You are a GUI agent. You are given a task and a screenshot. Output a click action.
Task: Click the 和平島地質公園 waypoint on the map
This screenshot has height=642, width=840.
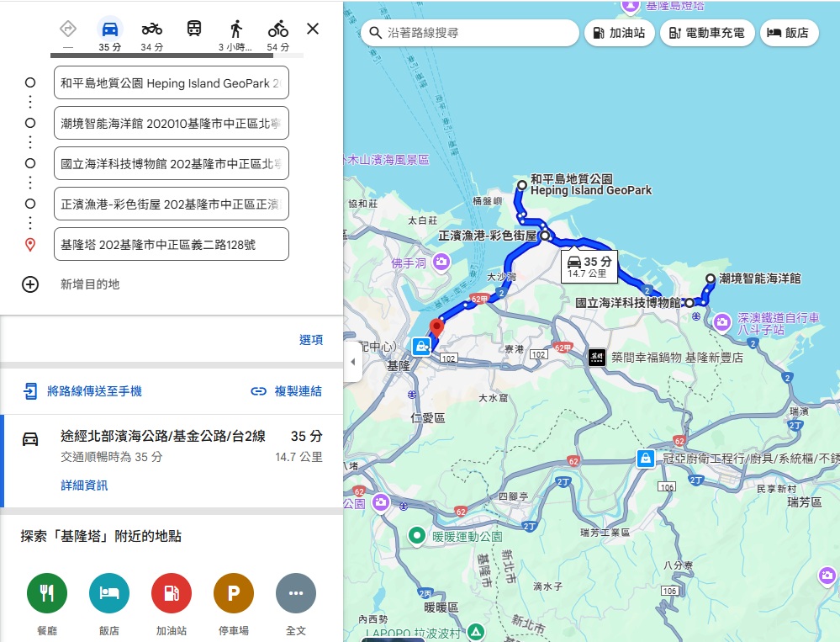tap(522, 185)
